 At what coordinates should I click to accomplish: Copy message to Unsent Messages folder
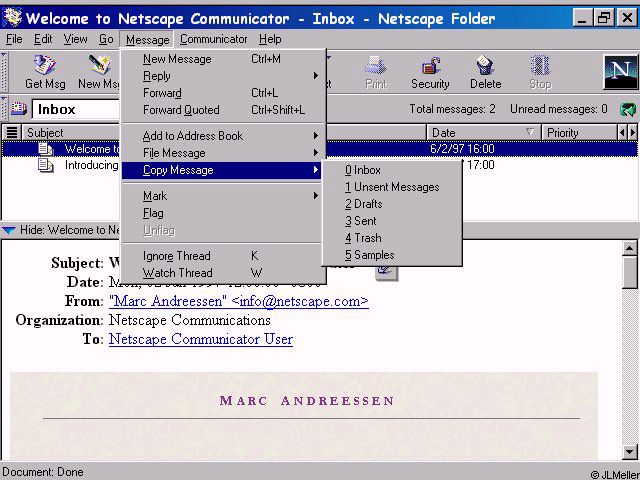click(392, 187)
